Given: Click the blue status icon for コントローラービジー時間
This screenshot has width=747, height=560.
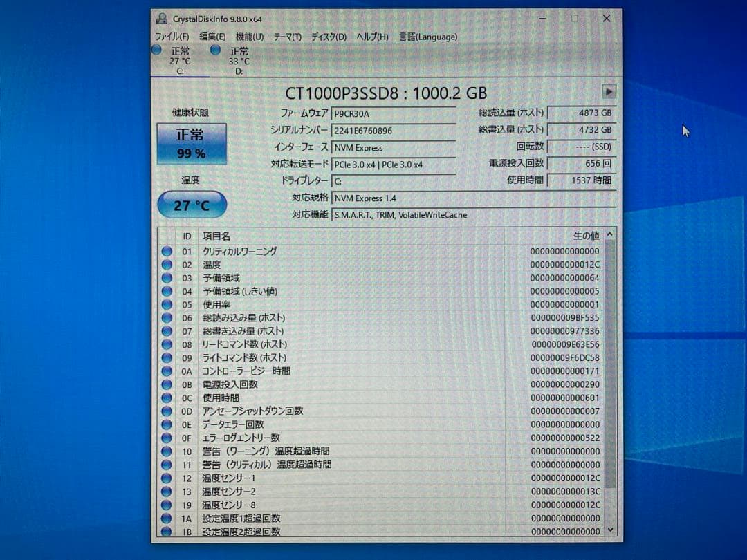Looking at the screenshot, I should click(167, 371).
